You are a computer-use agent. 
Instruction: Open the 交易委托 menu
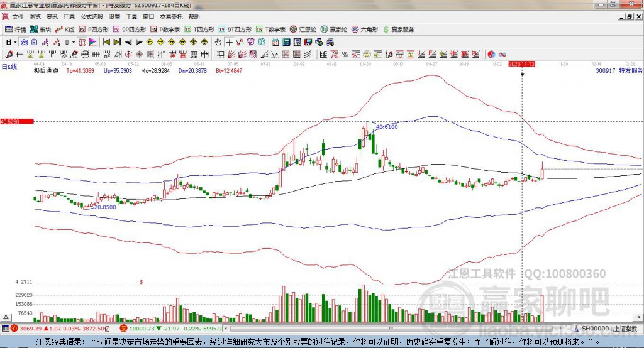pyautogui.click(x=171, y=17)
